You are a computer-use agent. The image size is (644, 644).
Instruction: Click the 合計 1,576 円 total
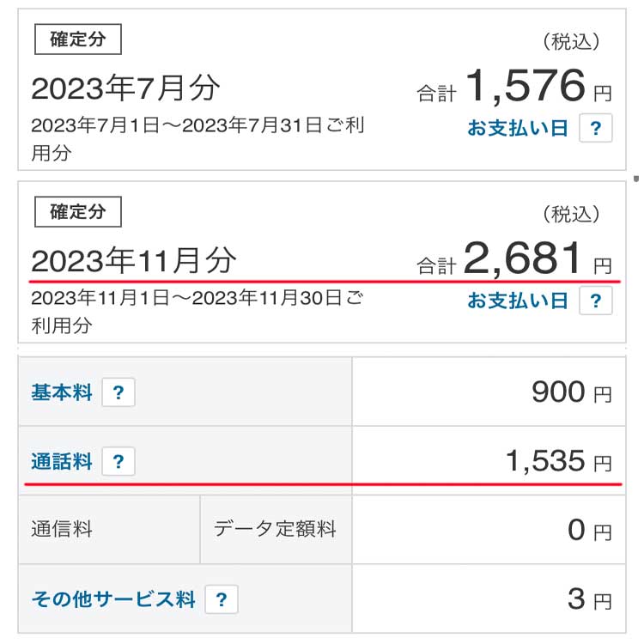[x=514, y=86]
